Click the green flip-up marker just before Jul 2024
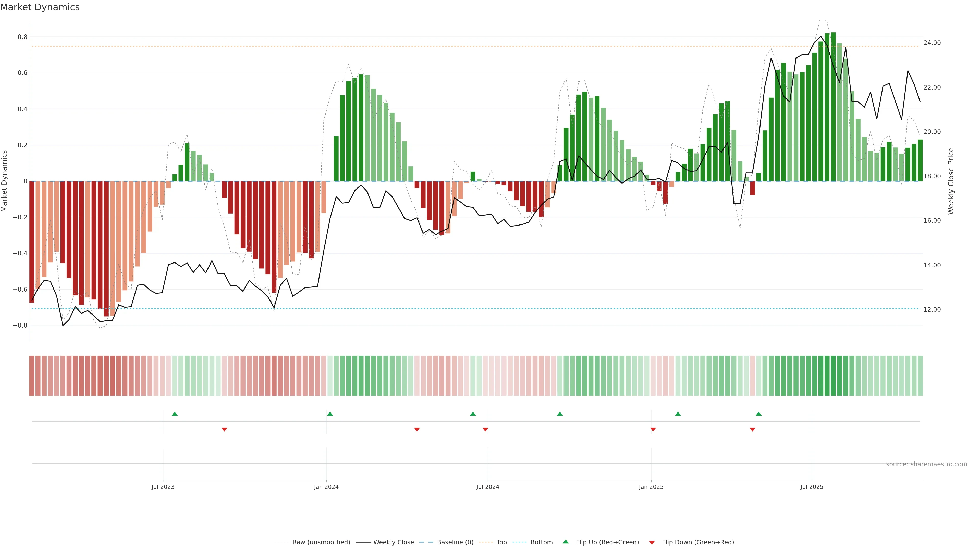This screenshot has height=551, width=980. click(x=473, y=414)
